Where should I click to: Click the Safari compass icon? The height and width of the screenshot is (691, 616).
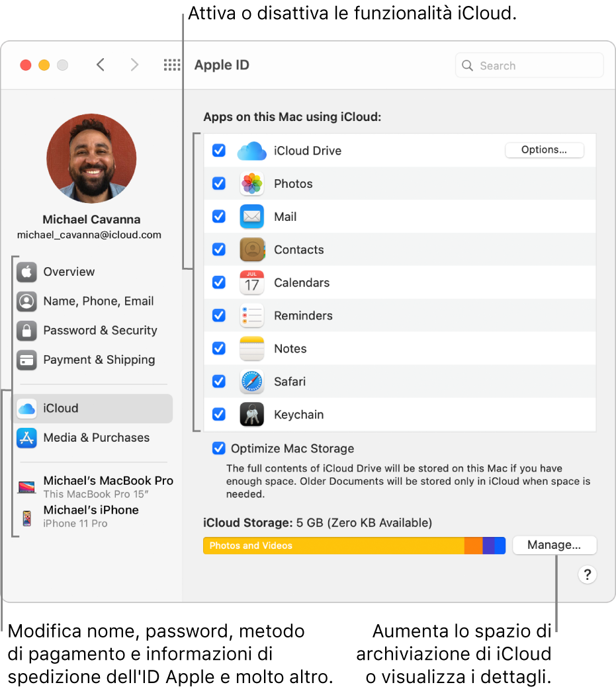(x=252, y=382)
